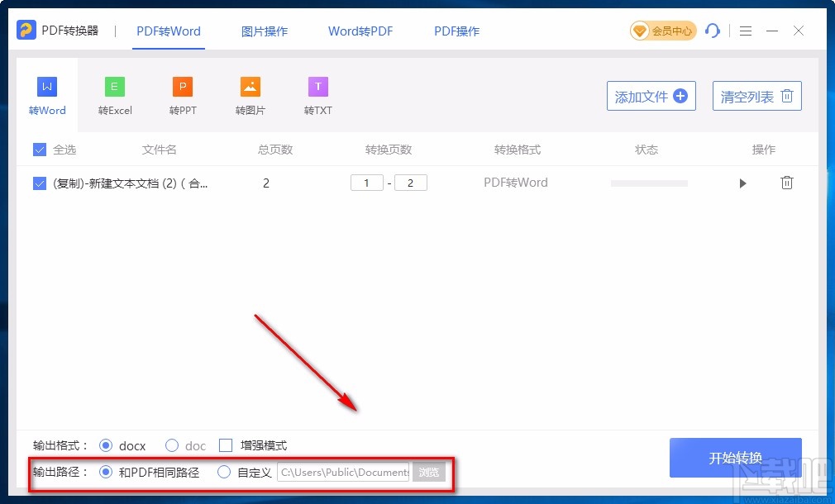This screenshot has width=835, height=504.
Task: Delete the file using the trash icon
Action: (x=786, y=183)
